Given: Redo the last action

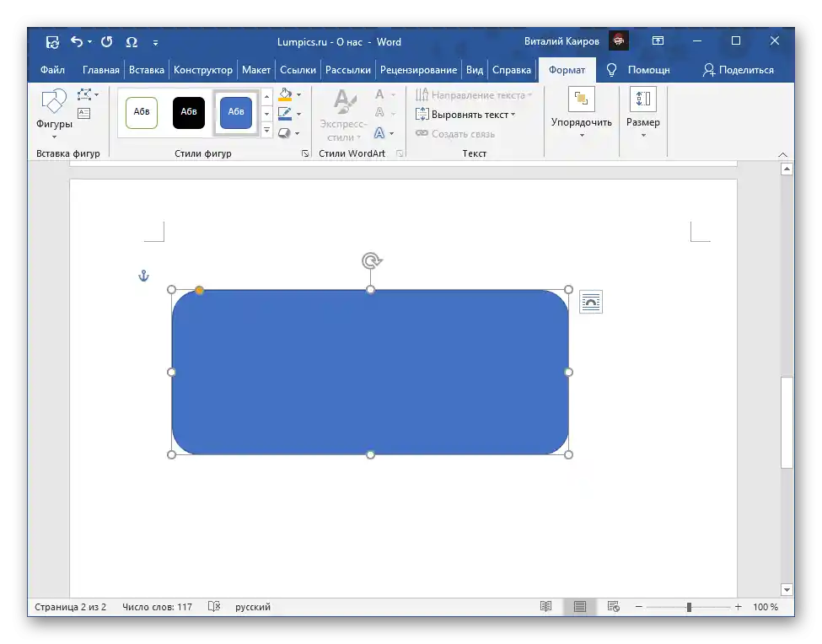Looking at the screenshot, I should click(x=107, y=41).
